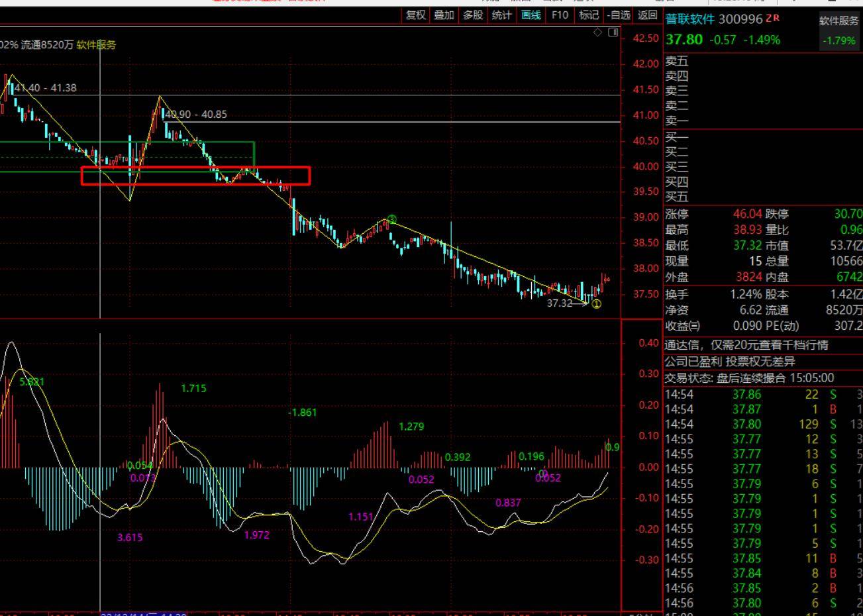Click the 37.32 low price annotation
This screenshot has height=616, width=863.
[559, 303]
